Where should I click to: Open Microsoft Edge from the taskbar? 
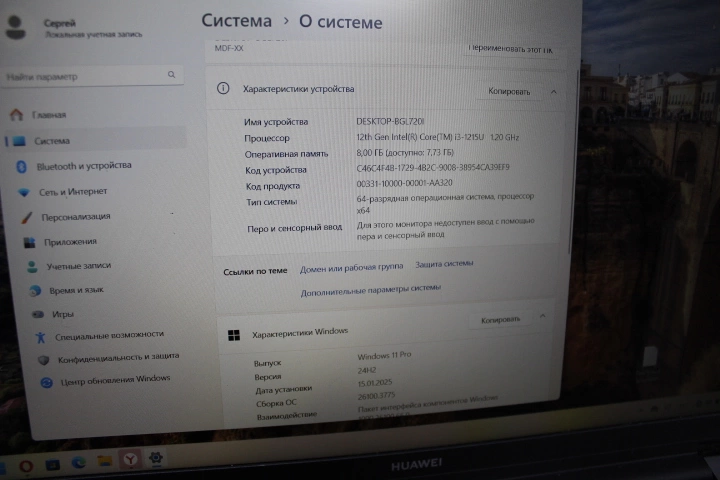point(79,462)
